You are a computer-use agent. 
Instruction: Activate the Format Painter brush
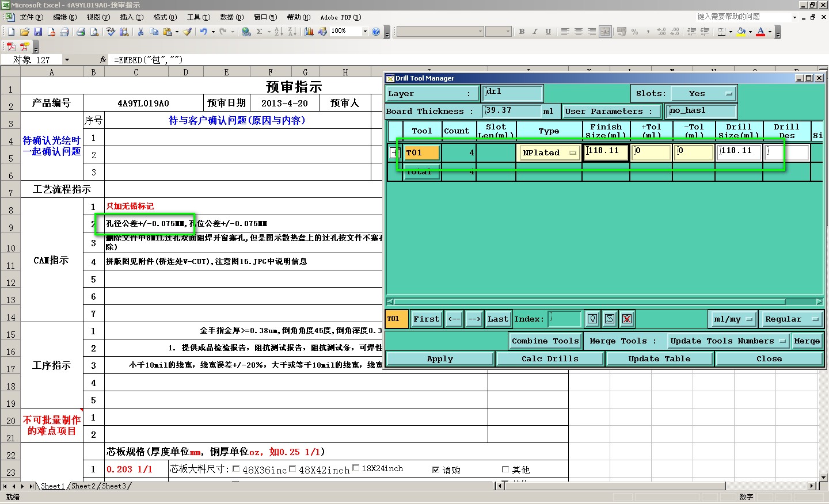188,32
